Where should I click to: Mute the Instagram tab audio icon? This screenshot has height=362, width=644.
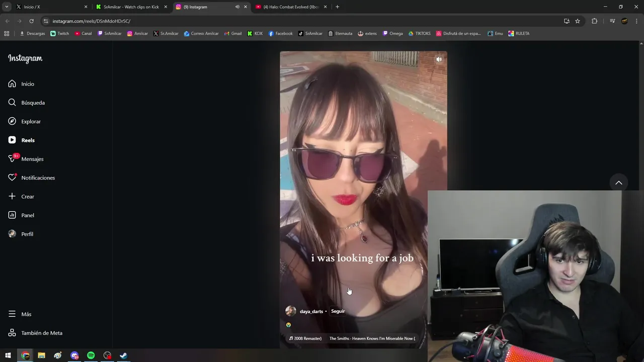click(237, 7)
